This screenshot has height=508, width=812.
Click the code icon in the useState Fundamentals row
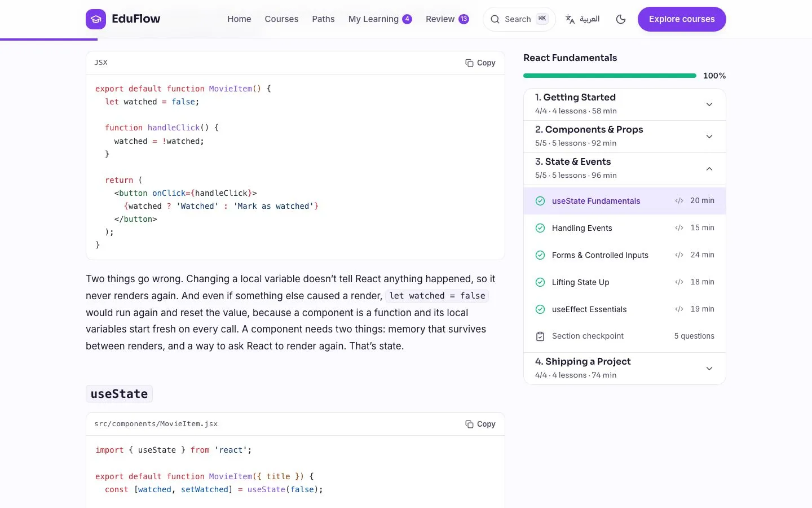click(x=679, y=201)
